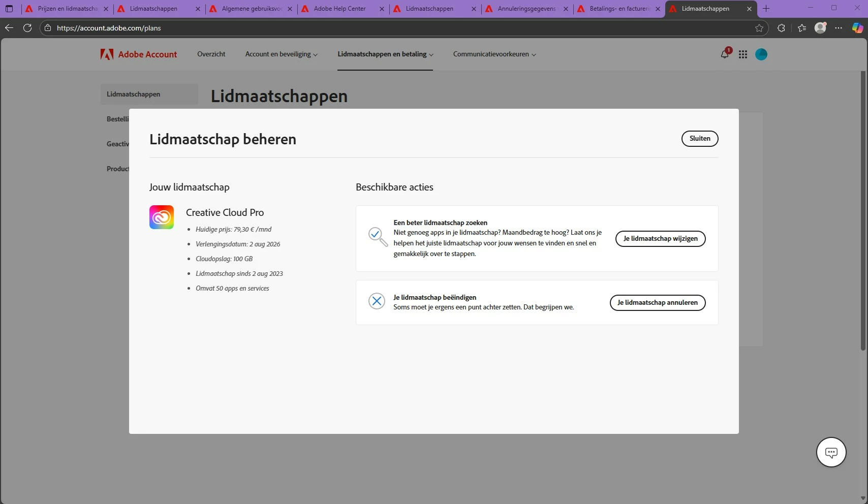Viewport: 868px width, 504px height.
Task: Click the Creative Cloud Pro heading
Action: coord(225,212)
